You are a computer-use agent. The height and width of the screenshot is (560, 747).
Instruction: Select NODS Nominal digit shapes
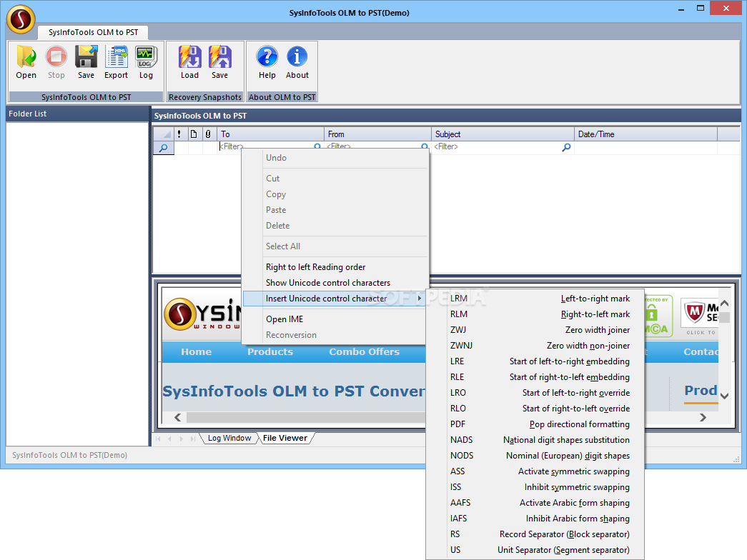click(x=535, y=456)
